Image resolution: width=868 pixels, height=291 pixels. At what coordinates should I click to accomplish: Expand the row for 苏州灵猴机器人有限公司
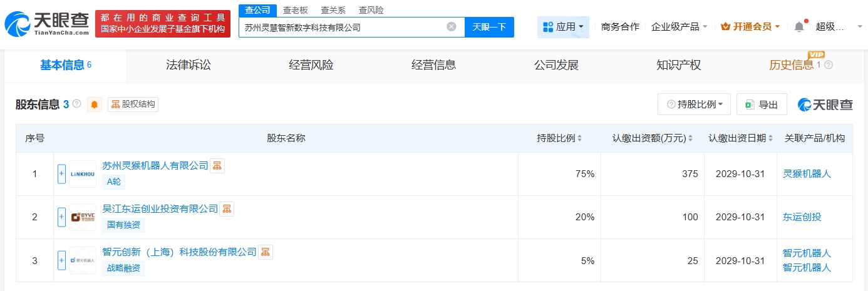coord(61,174)
